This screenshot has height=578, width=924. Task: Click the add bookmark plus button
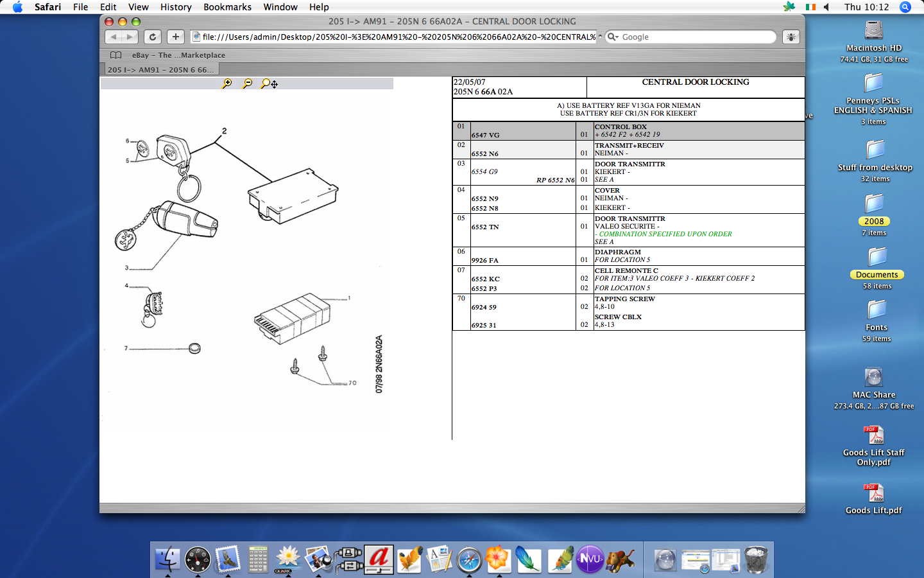point(175,37)
